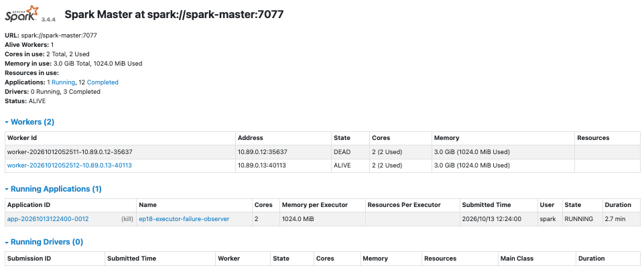This screenshot has height=272, width=644.
Task: Select the dead worker-20261012052511-10.89.0.12-35637 text
Action: [70, 152]
